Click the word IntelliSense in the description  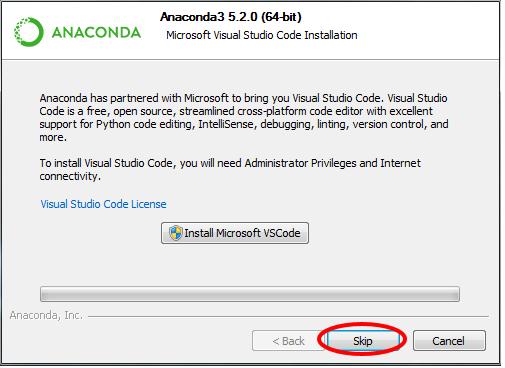point(226,124)
